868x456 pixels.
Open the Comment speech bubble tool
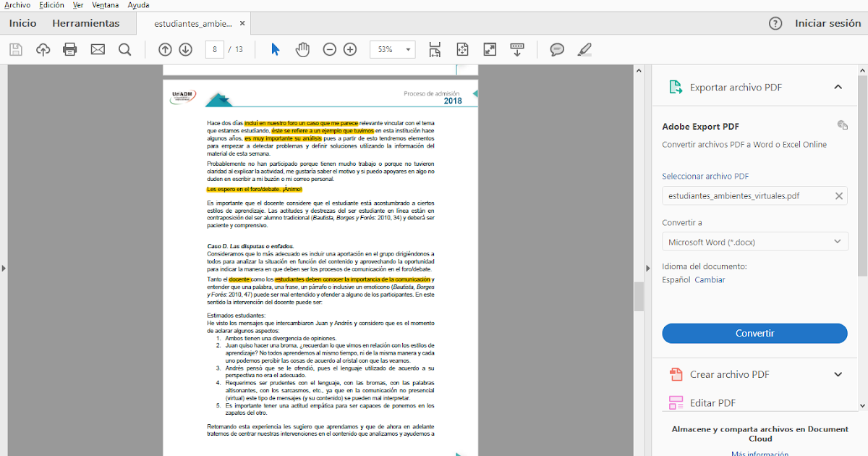pos(557,49)
